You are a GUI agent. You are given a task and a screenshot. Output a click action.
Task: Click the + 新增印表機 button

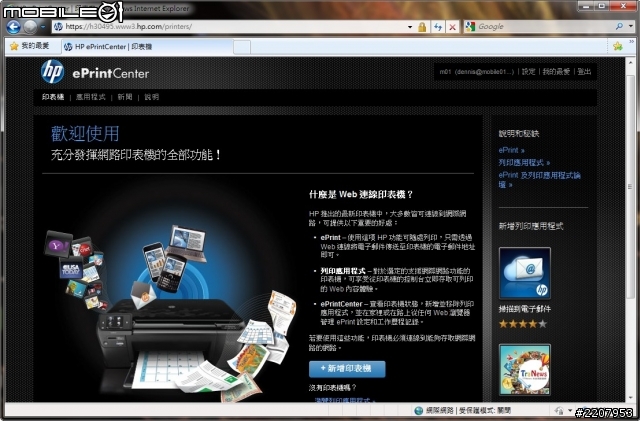tap(347, 369)
